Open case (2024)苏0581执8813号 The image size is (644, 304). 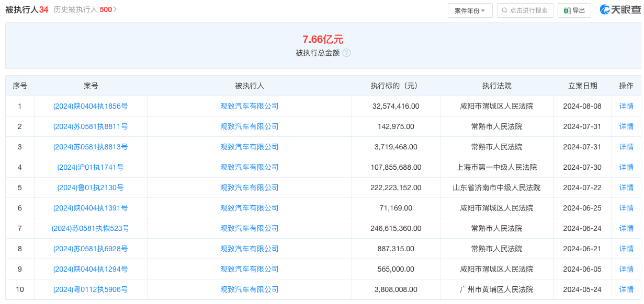(91, 147)
